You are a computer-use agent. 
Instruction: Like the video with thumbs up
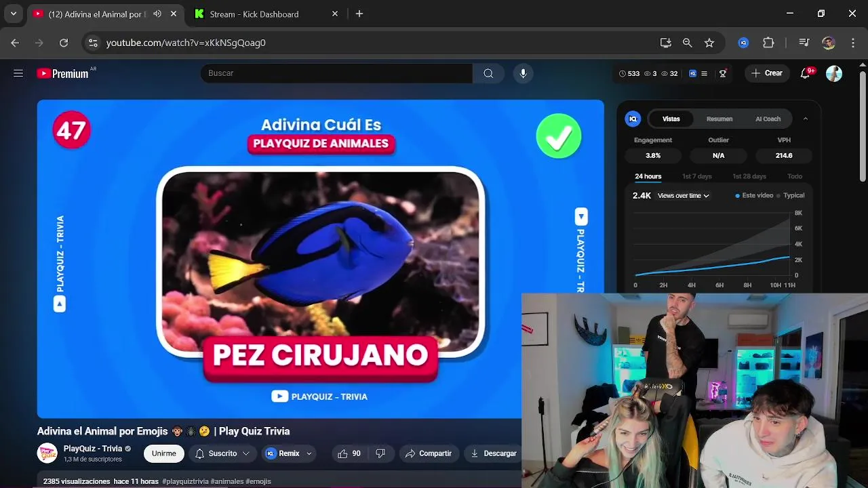349,453
